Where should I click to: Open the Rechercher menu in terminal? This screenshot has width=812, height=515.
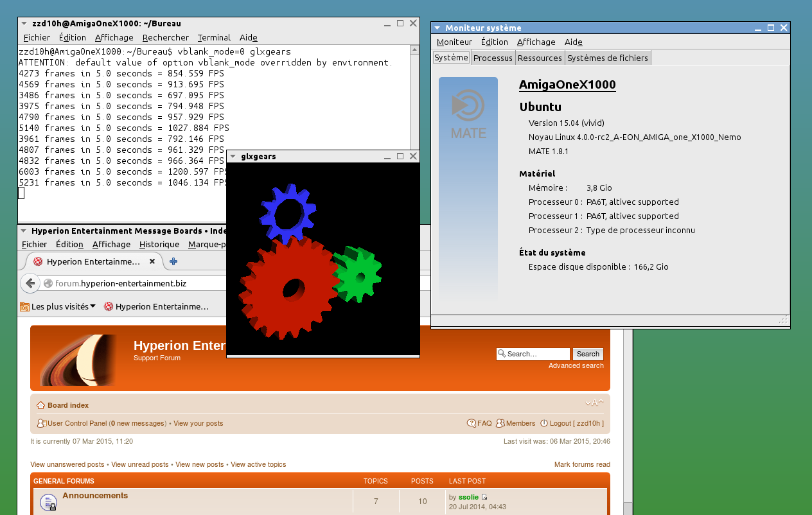click(166, 37)
